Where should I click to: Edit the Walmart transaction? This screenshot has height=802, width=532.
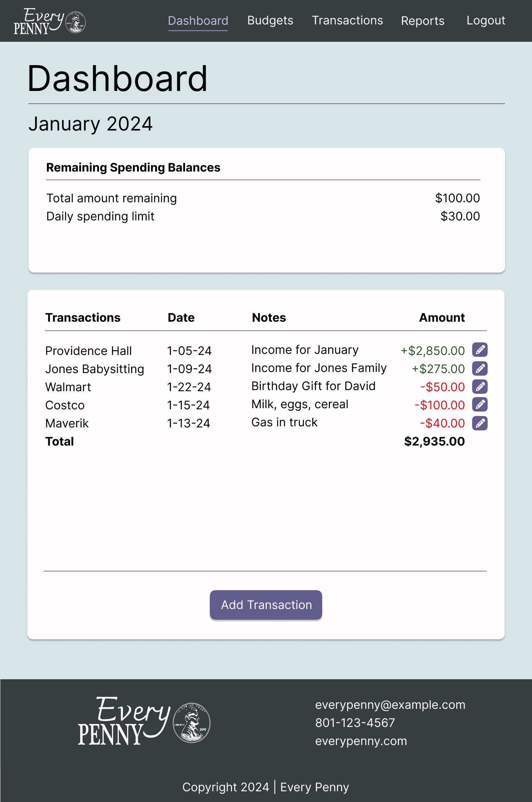click(x=480, y=386)
